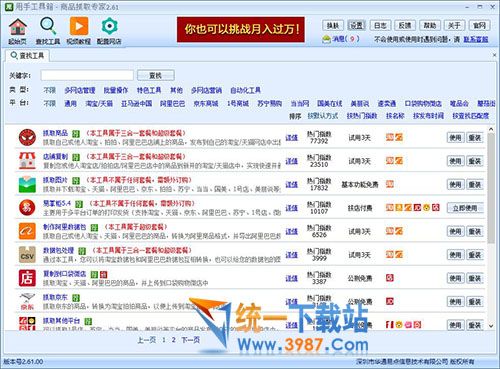Viewport: 500px width, 369px height.
Task: Open the 配置网店 gear icon
Action: (109, 27)
